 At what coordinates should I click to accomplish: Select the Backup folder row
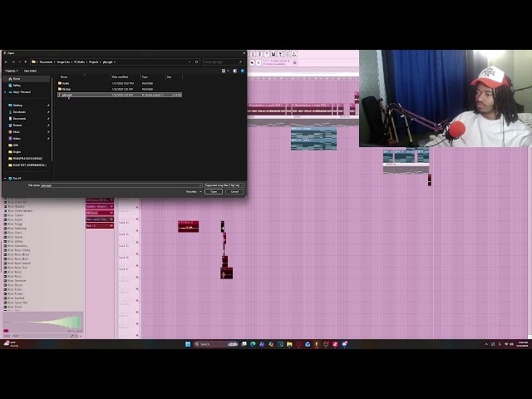click(120, 89)
